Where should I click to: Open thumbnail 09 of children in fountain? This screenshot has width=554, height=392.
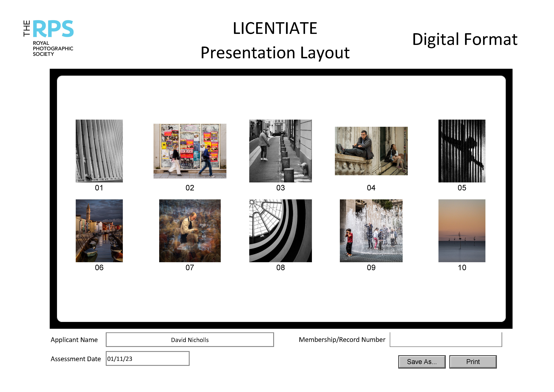371,231
